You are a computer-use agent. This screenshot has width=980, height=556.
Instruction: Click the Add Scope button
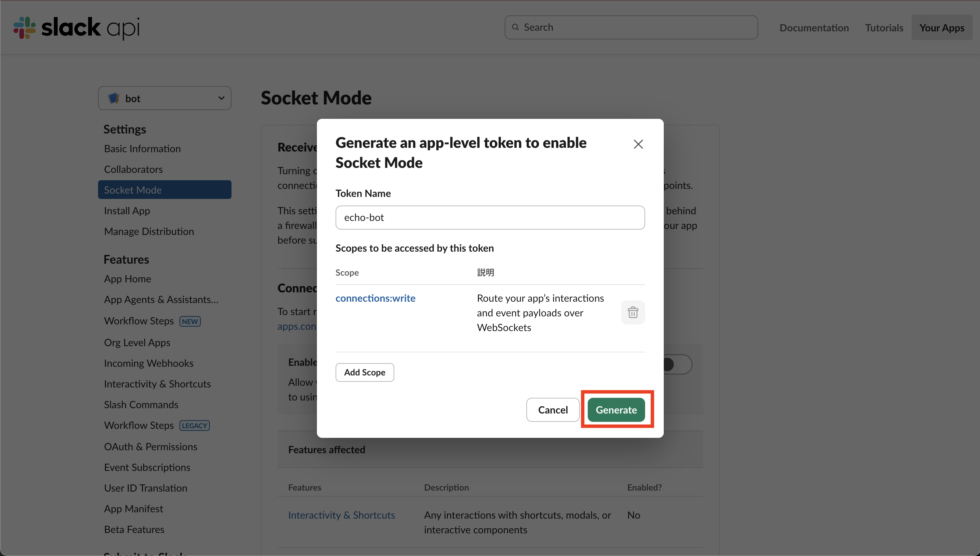tap(365, 372)
